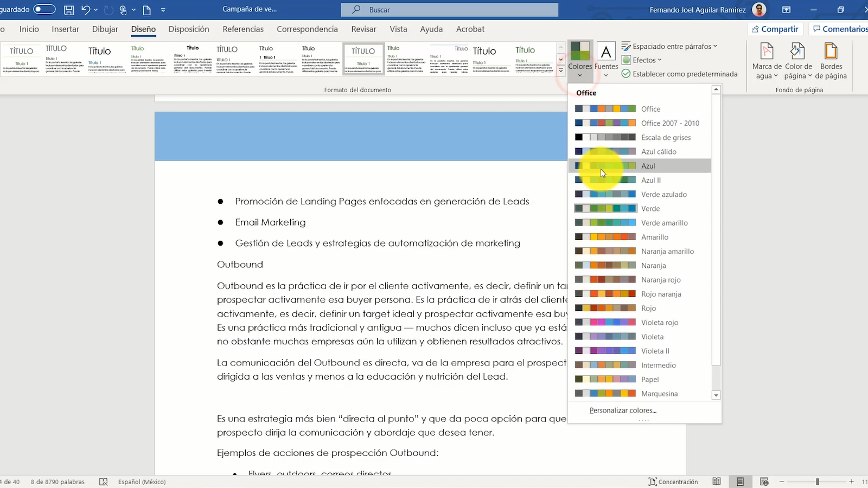Open the Correspondencia tab
The width and height of the screenshot is (868, 488).
coord(307,29)
